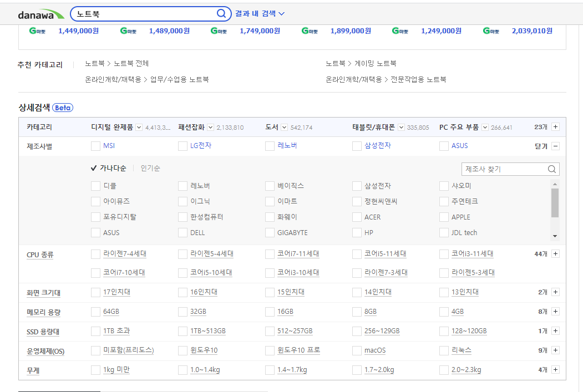Tick the 13인치대 screen size checkbox
583x392 pixels.
[x=444, y=292]
